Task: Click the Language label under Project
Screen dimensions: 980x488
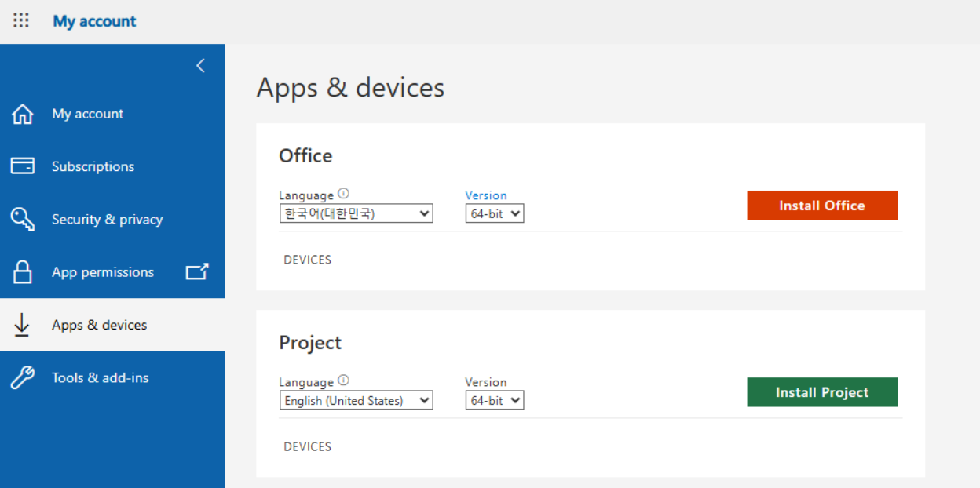Action: [x=306, y=382]
